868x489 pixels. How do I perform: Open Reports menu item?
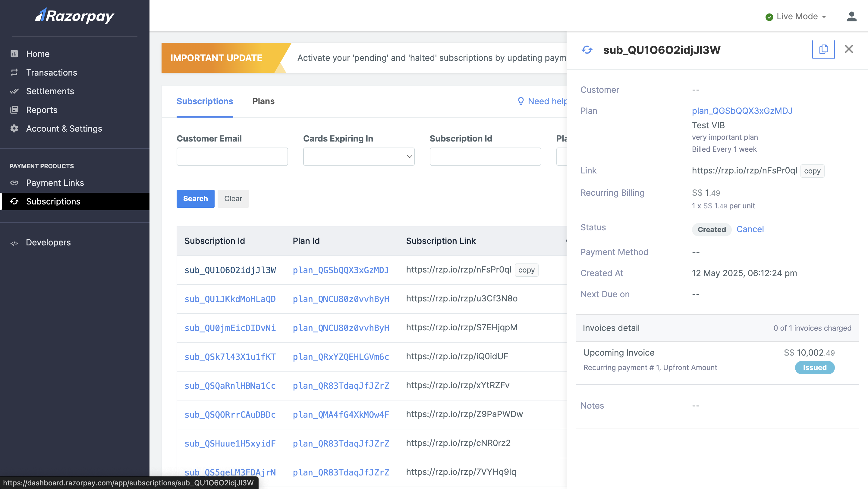(42, 110)
